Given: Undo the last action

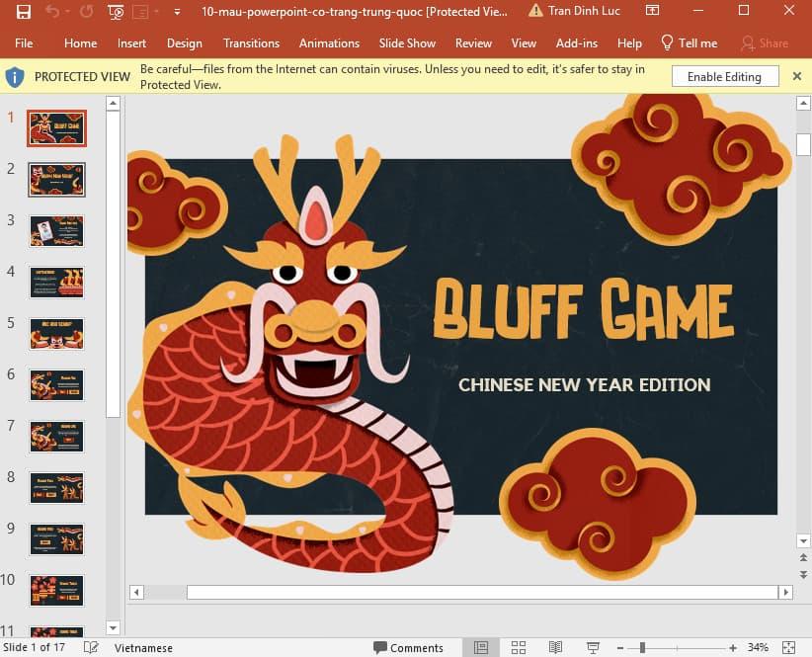Looking at the screenshot, I should 53,11.
